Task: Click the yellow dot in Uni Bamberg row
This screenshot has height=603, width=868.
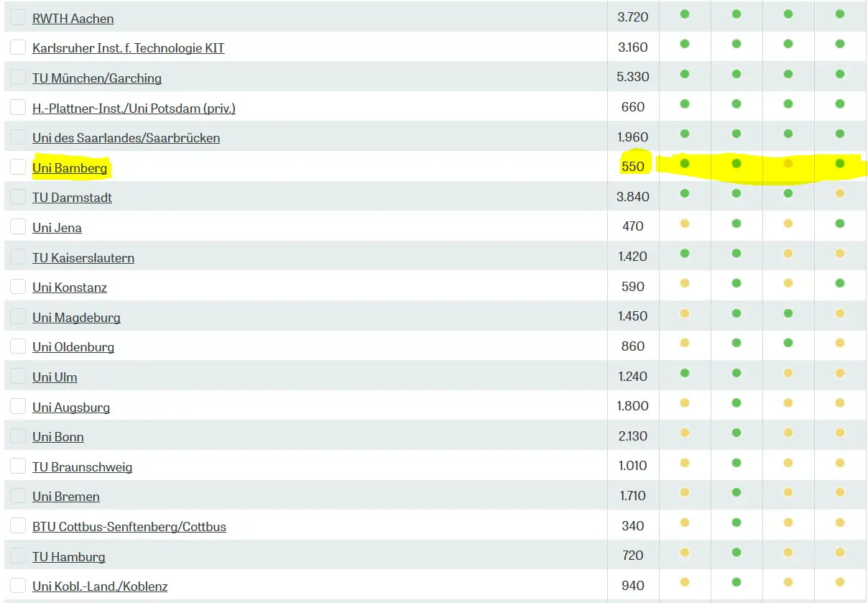Action: (x=788, y=163)
